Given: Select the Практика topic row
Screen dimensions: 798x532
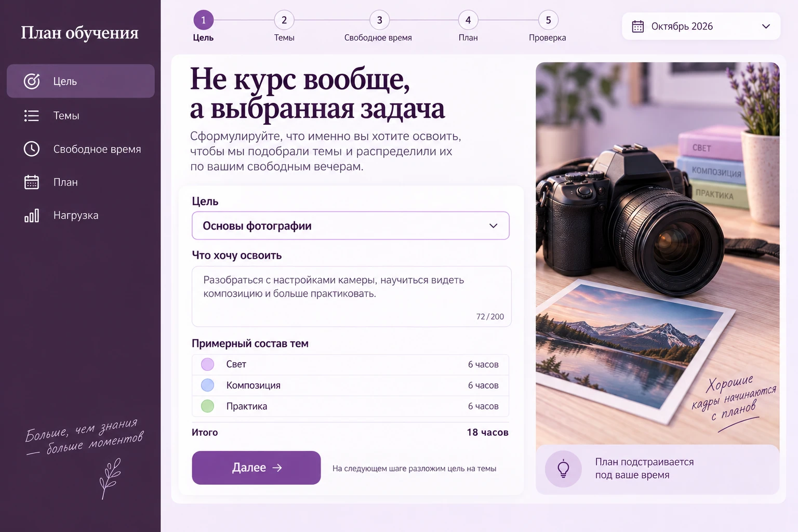Looking at the screenshot, I should pyautogui.click(x=350, y=406).
